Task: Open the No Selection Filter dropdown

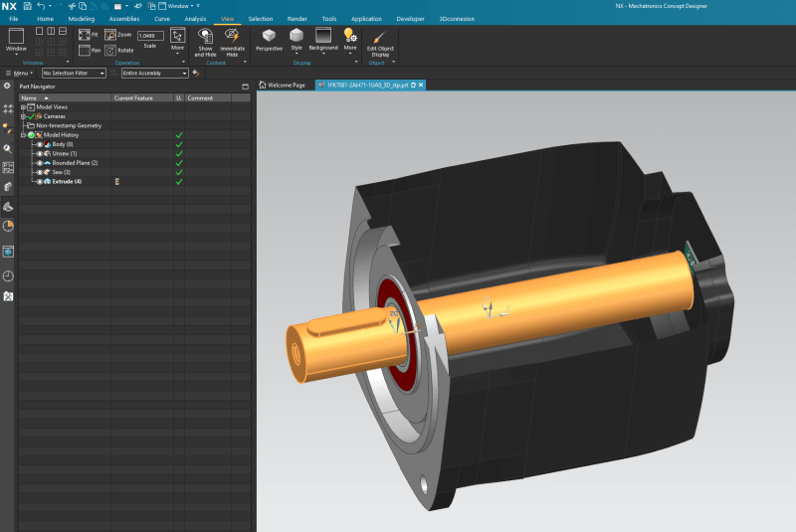Action: [74, 73]
